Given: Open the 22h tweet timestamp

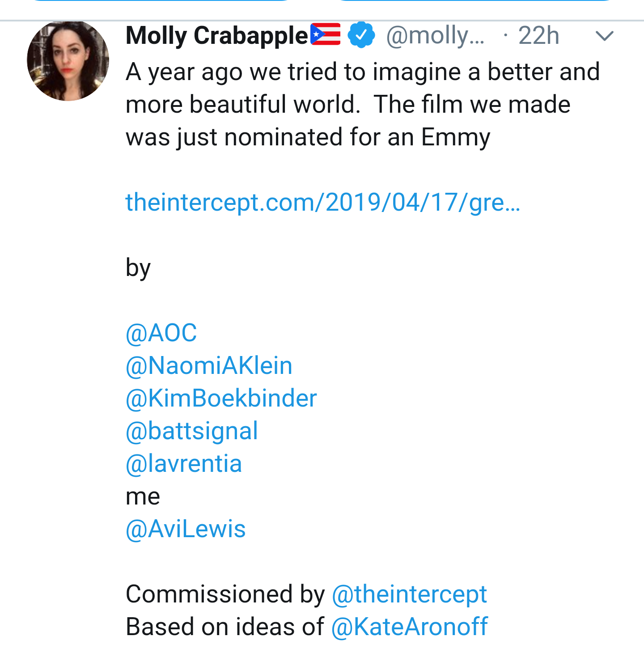Looking at the screenshot, I should (538, 35).
